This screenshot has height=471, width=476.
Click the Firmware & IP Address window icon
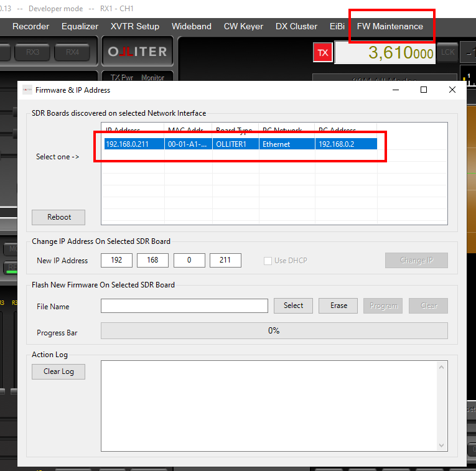[27, 90]
